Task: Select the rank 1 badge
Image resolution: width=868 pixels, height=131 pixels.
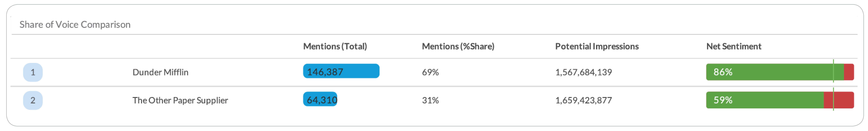Action: tap(33, 72)
